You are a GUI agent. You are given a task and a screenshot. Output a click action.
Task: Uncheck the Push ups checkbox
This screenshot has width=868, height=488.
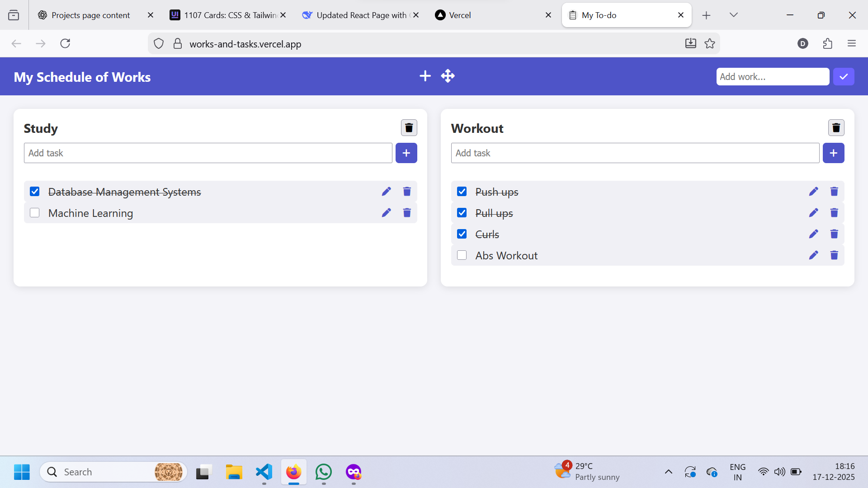point(462,191)
